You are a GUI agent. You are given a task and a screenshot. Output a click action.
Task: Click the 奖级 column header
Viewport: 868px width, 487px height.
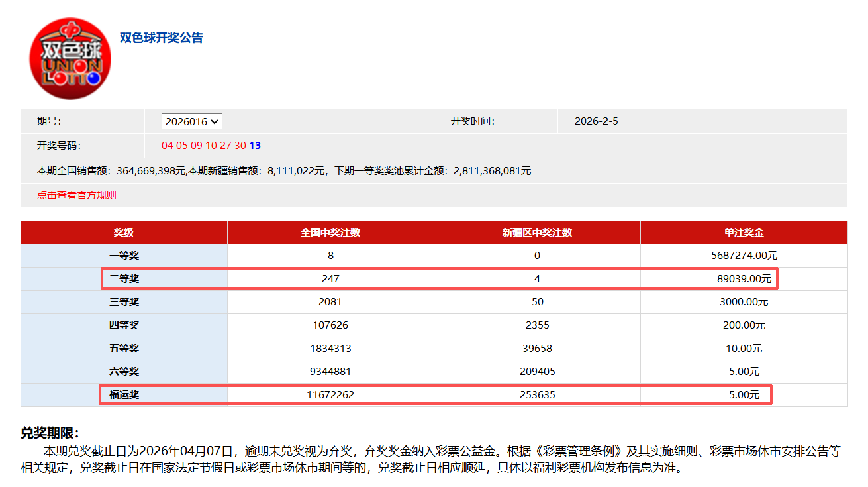point(124,233)
